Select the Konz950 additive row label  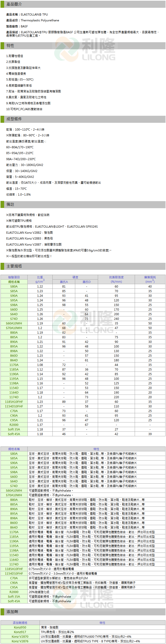click(x=20, y=627)
